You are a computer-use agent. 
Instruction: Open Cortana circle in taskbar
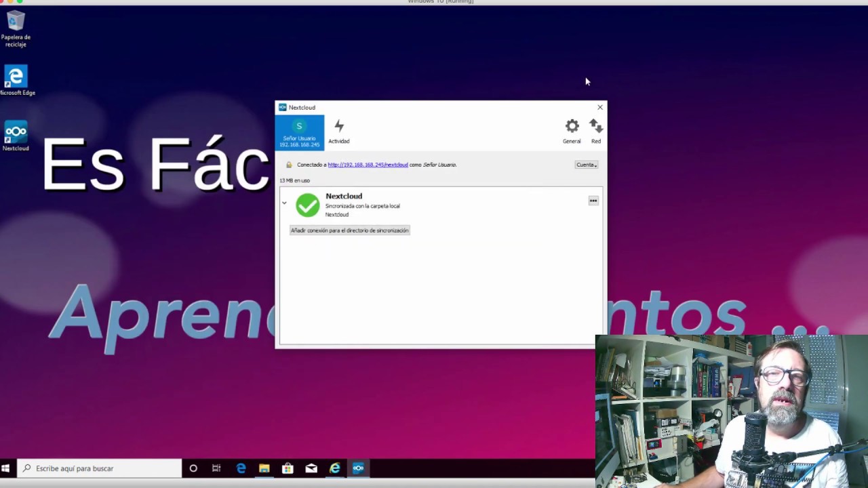(193, 468)
